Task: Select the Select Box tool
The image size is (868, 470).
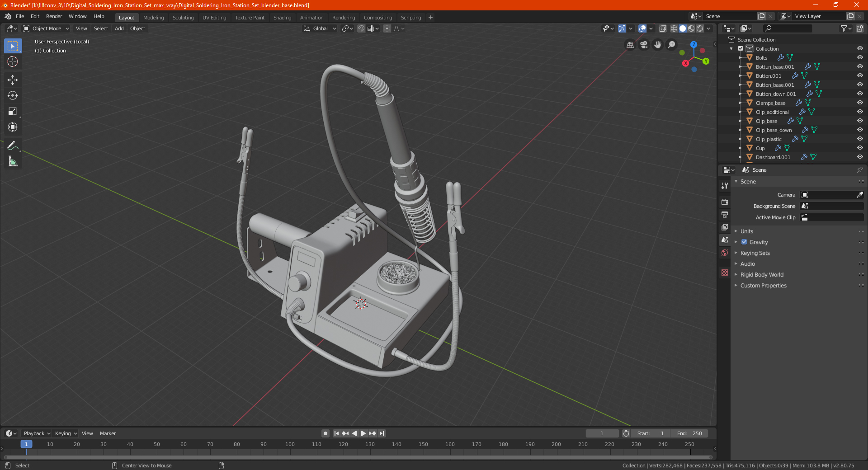Action: (13, 46)
